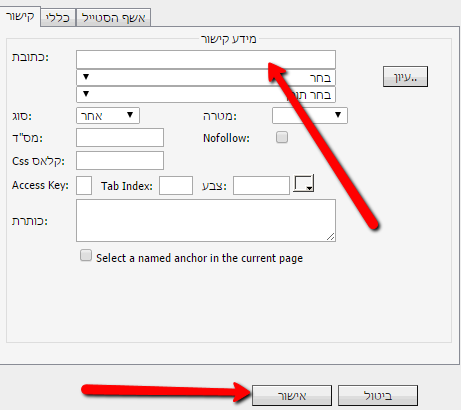Viewport: 461px width, 410px height.
Task: Cancel using the ביטול button
Action: 378,396
